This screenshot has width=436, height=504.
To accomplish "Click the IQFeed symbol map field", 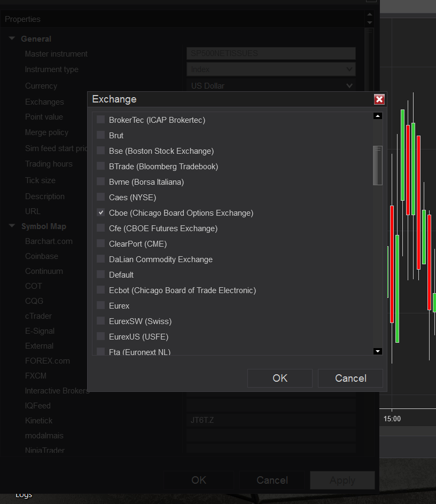I will 271,405.
